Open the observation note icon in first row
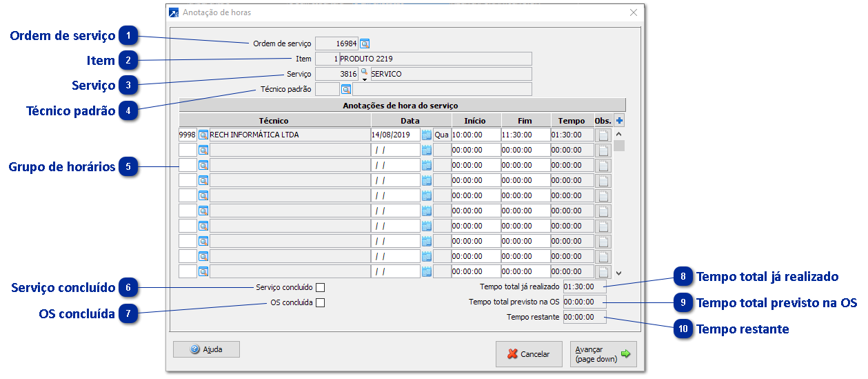The width and height of the screenshot is (868, 379). click(x=603, y=135)
